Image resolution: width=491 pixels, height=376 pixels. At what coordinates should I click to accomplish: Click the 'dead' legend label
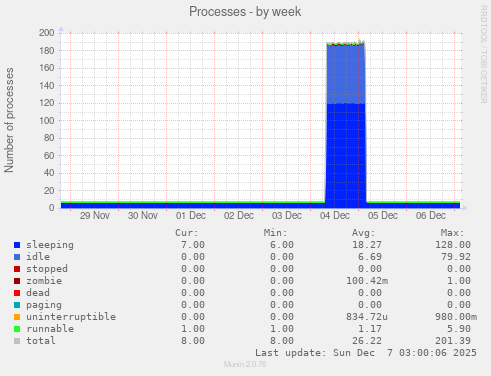coord(38,293)
